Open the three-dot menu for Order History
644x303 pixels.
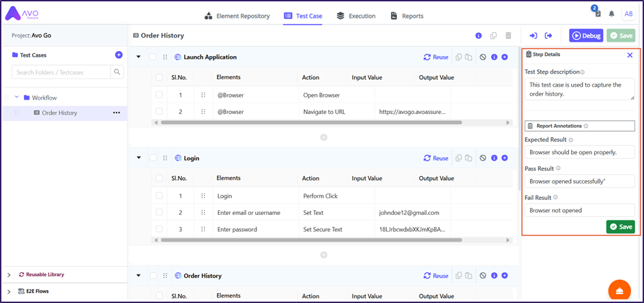pos(116,113)
